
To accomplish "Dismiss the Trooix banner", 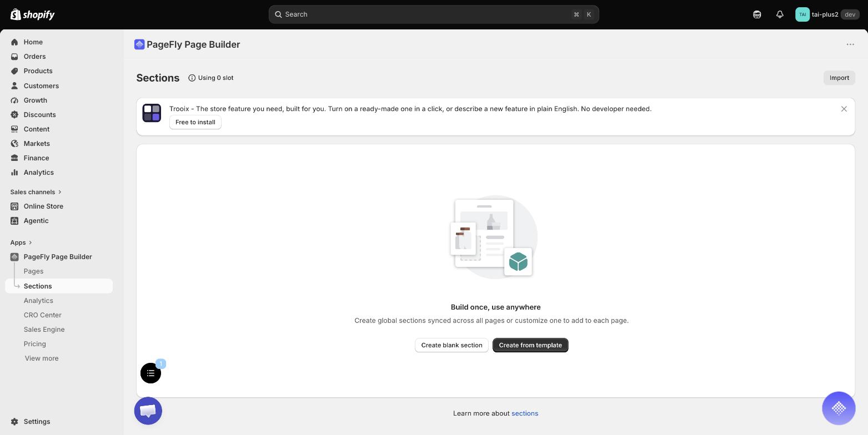I will (x=844, y=109).
